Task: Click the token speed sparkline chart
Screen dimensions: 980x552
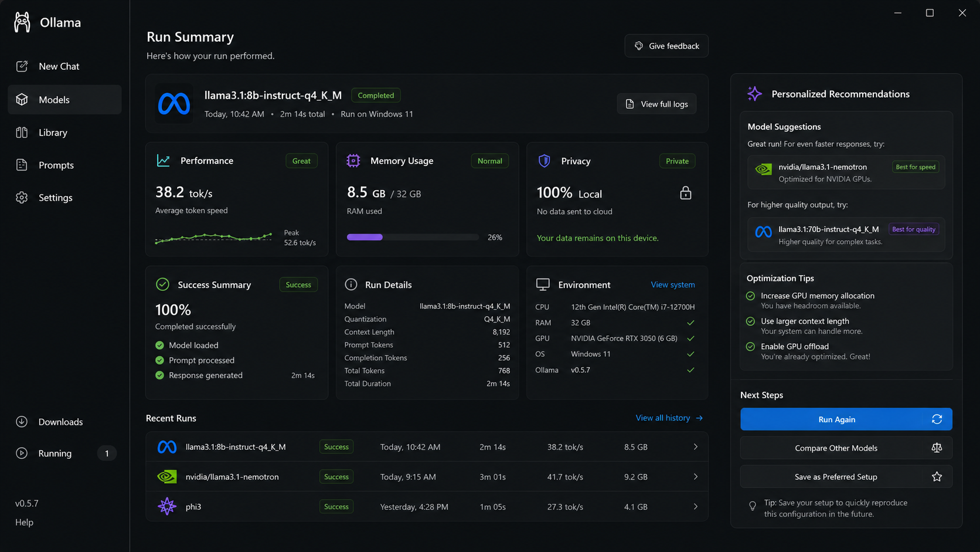Action: (x=213, y=237)
